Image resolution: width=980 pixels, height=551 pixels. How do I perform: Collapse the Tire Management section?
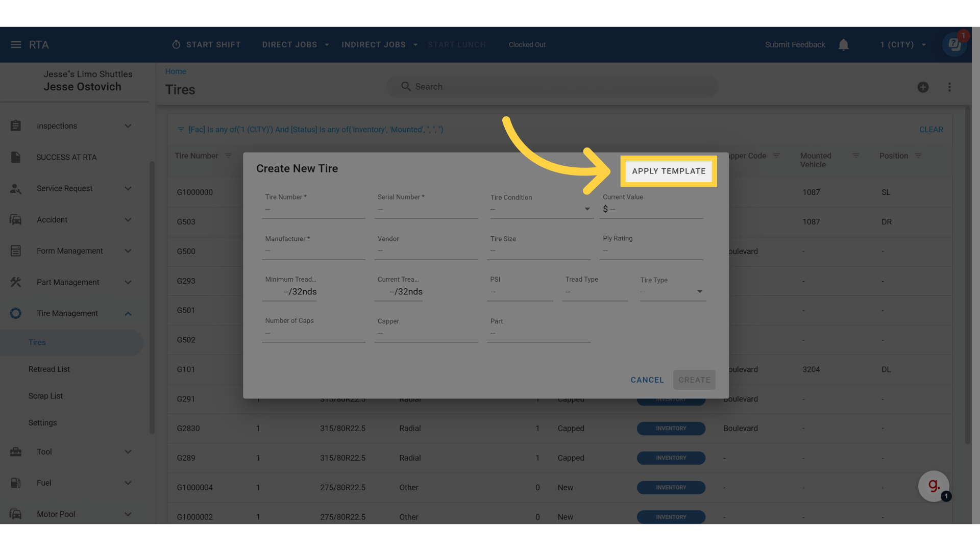pyautogui.click(x=128, y=314)
